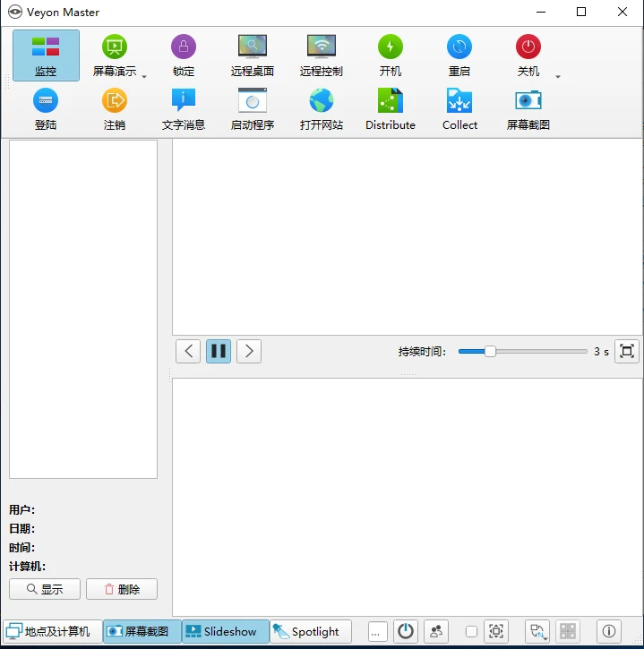Open the About info button

click(x=609, y=632)
